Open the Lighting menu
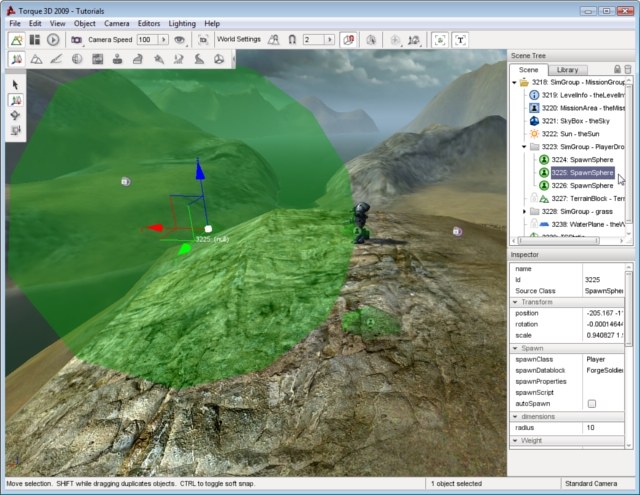The height and width of the screenshot is (495, 640). click(182, 22)
